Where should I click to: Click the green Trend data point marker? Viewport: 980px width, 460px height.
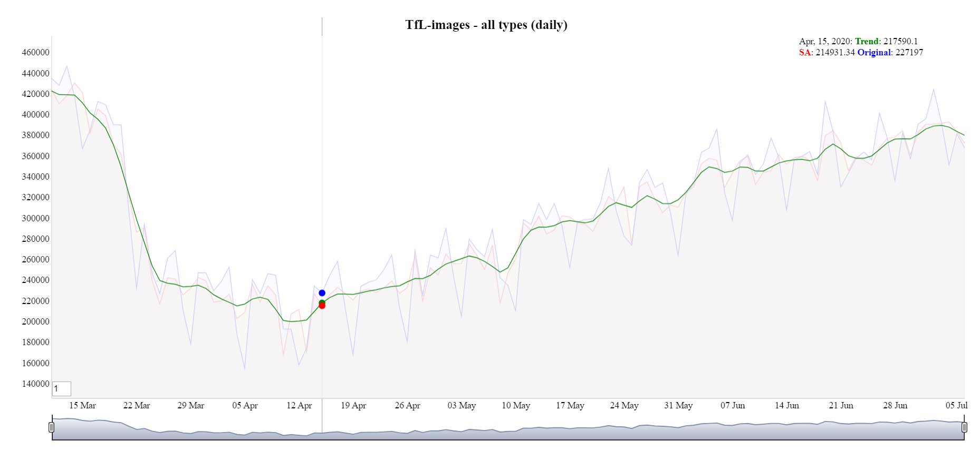(x=322, y=303)
